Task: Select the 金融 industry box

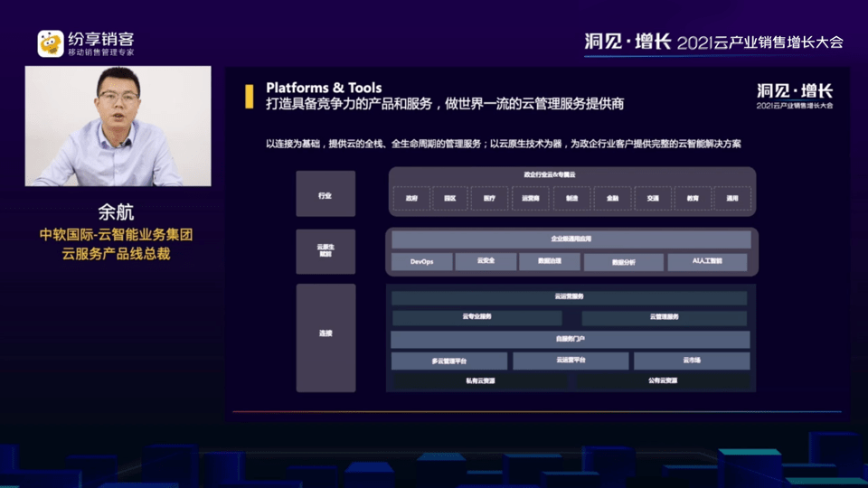Action: [612, 199]
